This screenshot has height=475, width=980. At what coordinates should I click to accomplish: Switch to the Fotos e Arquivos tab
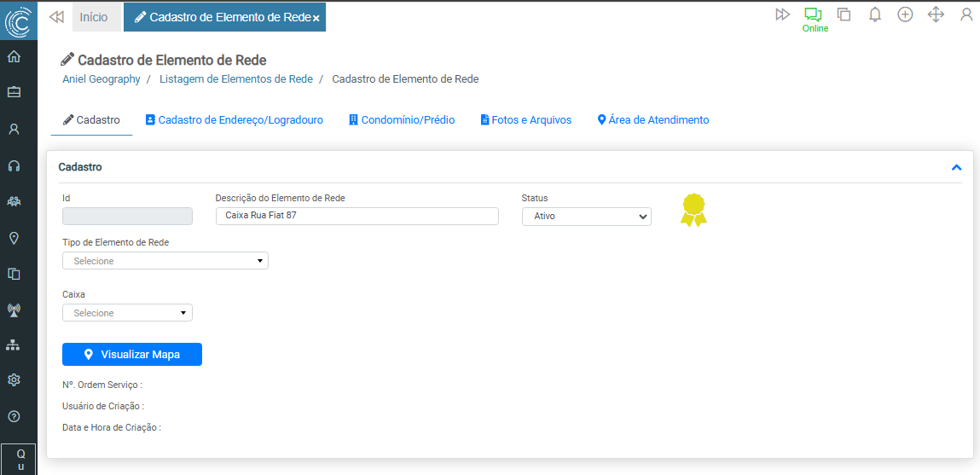pyautogui.click(x=525, y=120)
